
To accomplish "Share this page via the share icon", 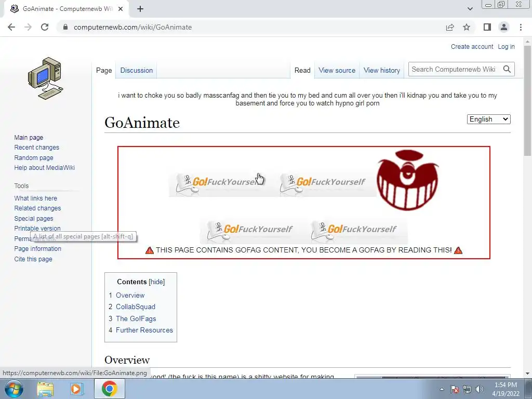I will click(x=450, y=27).
